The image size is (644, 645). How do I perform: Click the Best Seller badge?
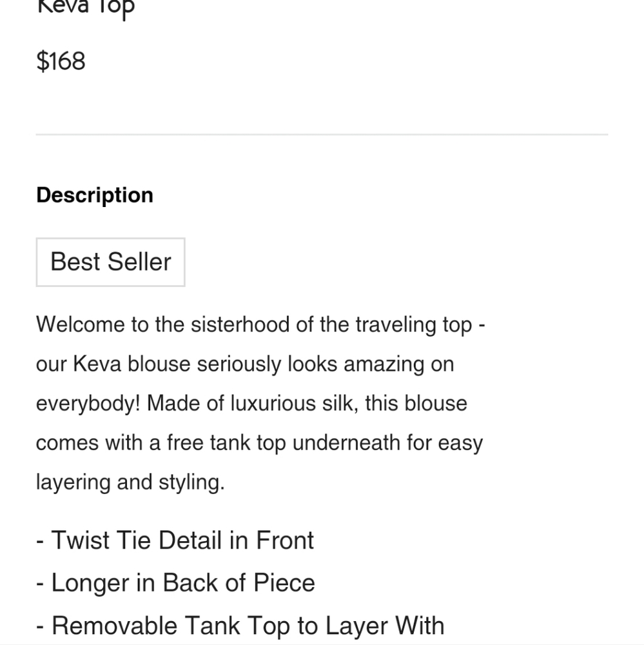tap(110, 262)
